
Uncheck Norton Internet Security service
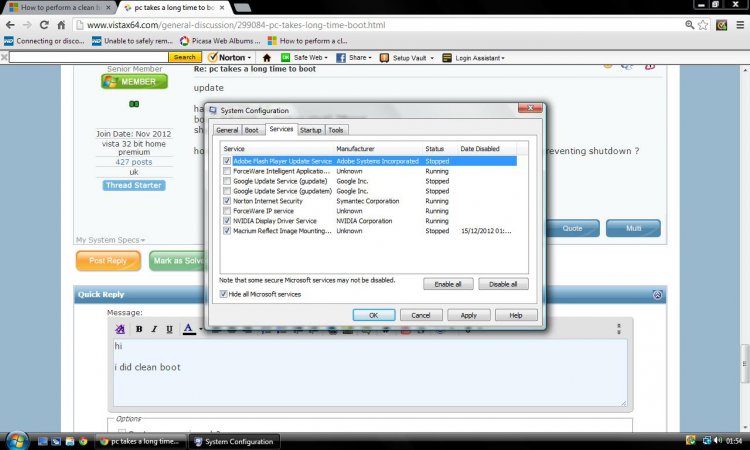click(227, 201)
